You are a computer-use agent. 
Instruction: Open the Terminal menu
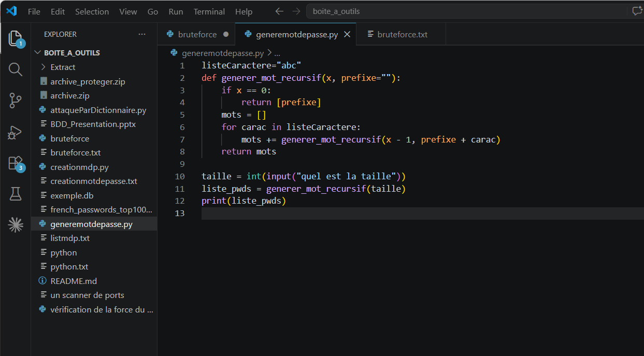pyautogui.click(x=209, y=11)
